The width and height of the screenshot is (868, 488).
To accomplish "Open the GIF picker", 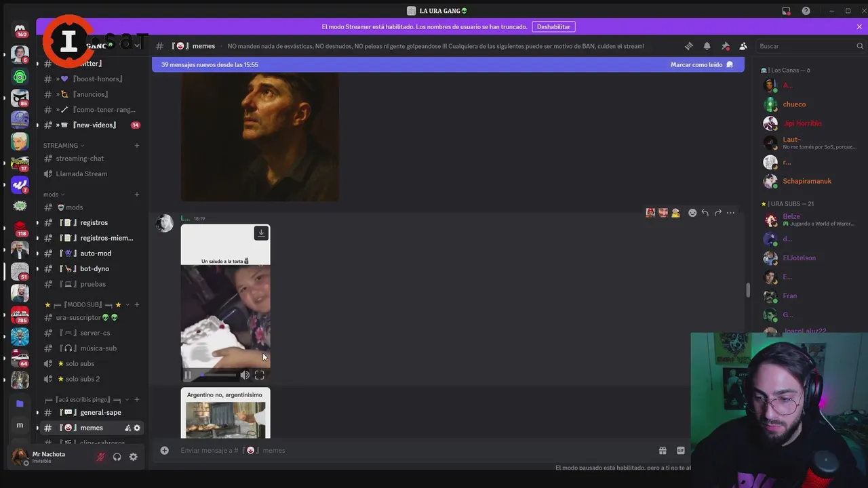I will tap(681, 450).
